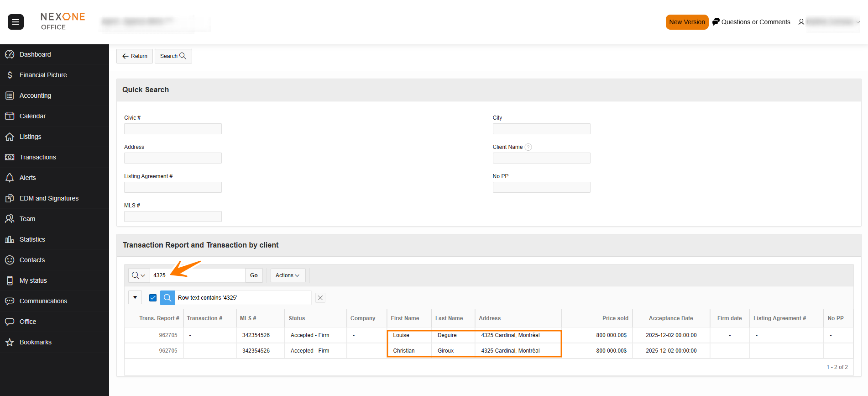Remove the row text filter with X

pyautogui.click(x=320, y=298)
